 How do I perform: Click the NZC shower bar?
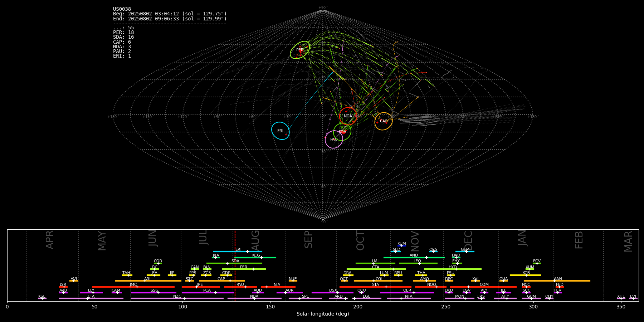click(177, 298)
